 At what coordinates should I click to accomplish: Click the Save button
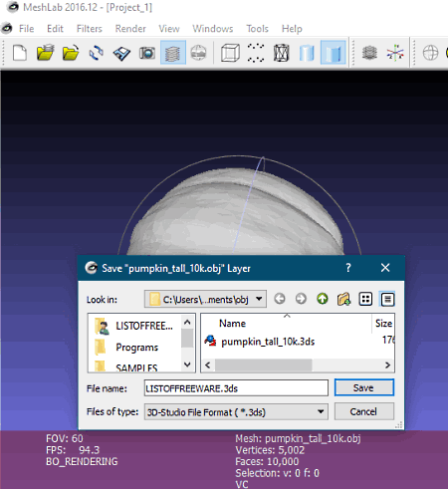pyautogui.click(x=364, y=387)
